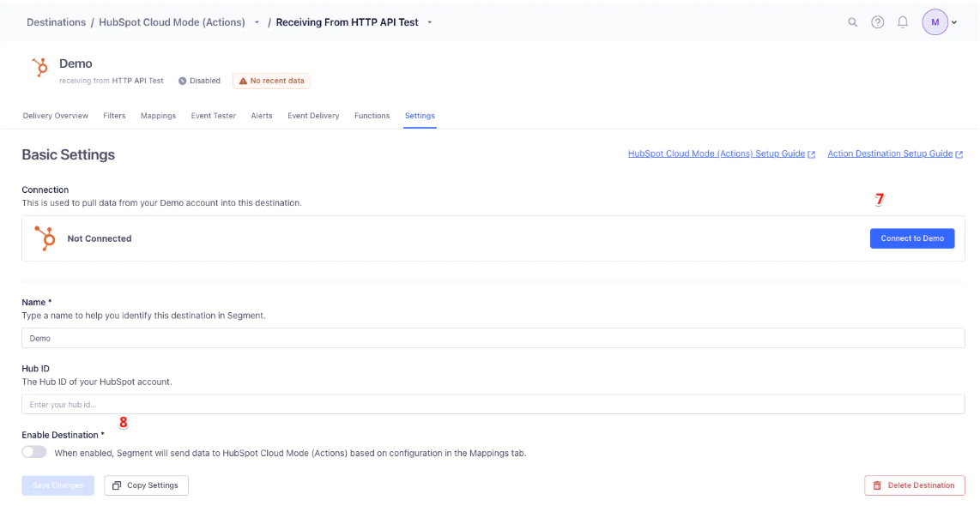Click the copy icon on Copy Settings
This screenshot has width=980, height=506.
coord(118,485)
